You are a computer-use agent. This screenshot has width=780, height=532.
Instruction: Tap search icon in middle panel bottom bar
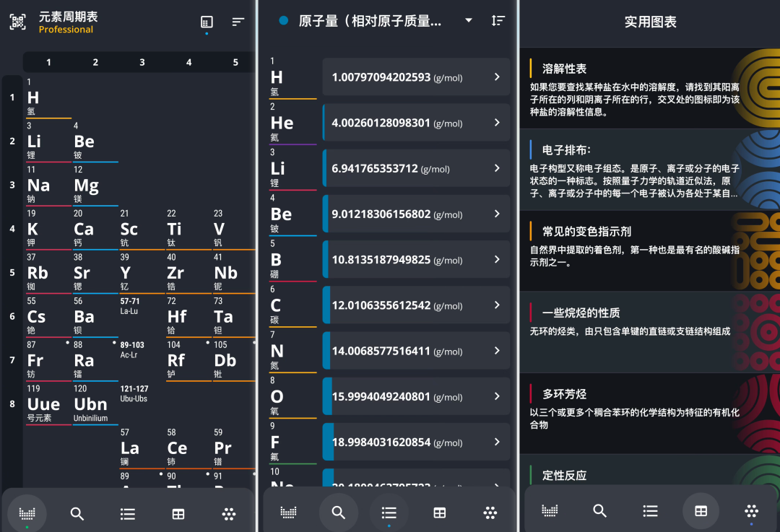click(x=338, y=512)
